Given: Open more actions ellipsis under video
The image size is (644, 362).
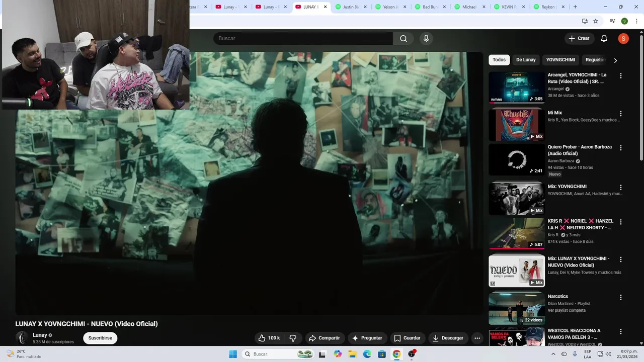Looking at the screenshot, I should coord(477,338).
